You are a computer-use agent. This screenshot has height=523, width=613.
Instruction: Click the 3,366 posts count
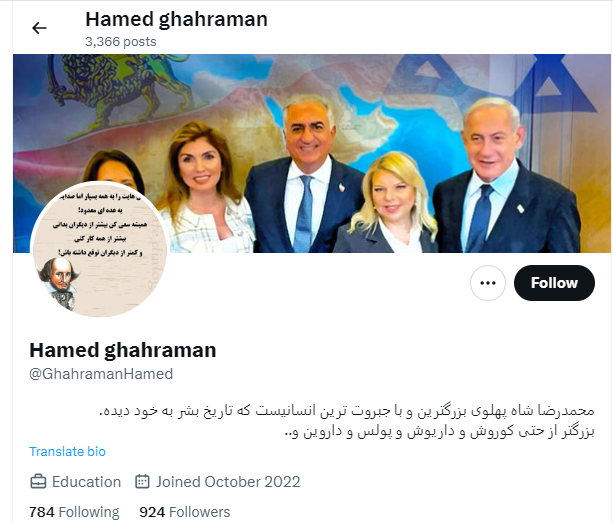121,41
